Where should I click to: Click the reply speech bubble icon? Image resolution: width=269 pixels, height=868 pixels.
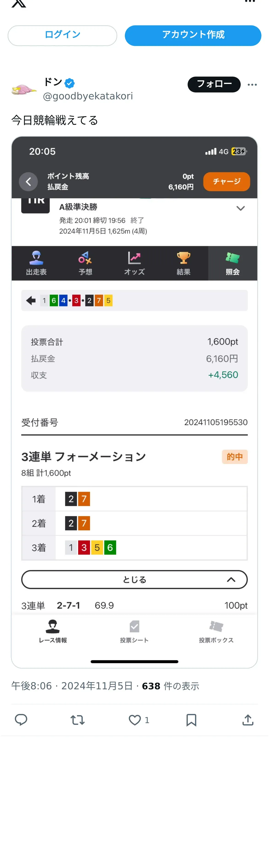21,720
